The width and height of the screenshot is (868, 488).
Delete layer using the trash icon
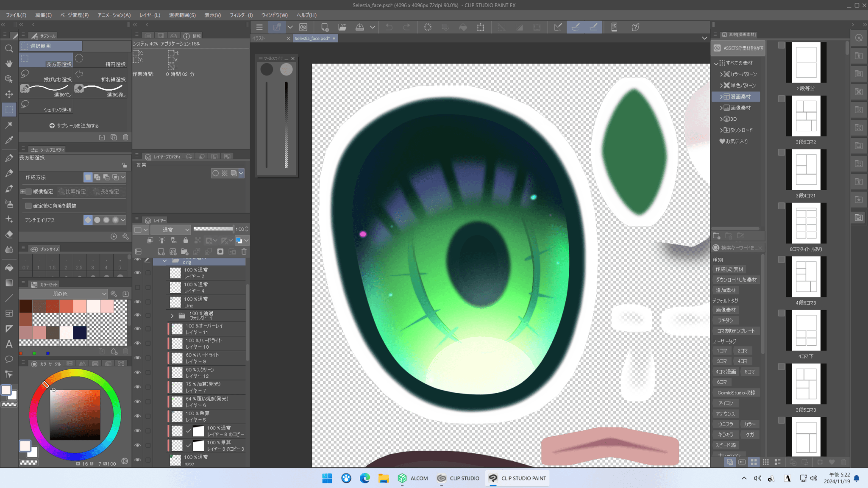(x=244, y=252)
